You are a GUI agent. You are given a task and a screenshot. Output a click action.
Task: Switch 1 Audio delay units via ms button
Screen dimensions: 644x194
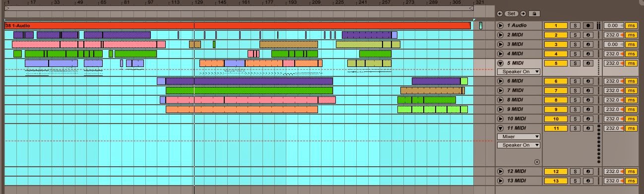tap(631, 25)
